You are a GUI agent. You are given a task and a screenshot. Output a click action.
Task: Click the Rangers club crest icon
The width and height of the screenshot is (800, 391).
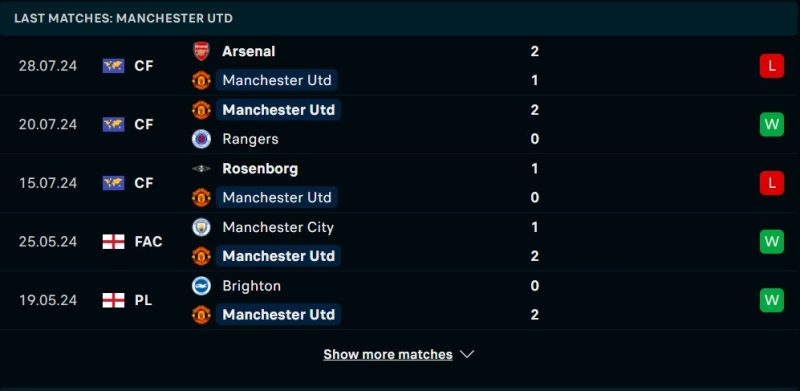(201, 139)
